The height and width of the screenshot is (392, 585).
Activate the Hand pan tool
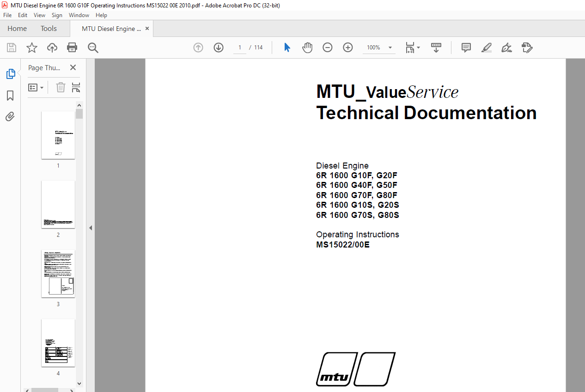coord(307,48)
